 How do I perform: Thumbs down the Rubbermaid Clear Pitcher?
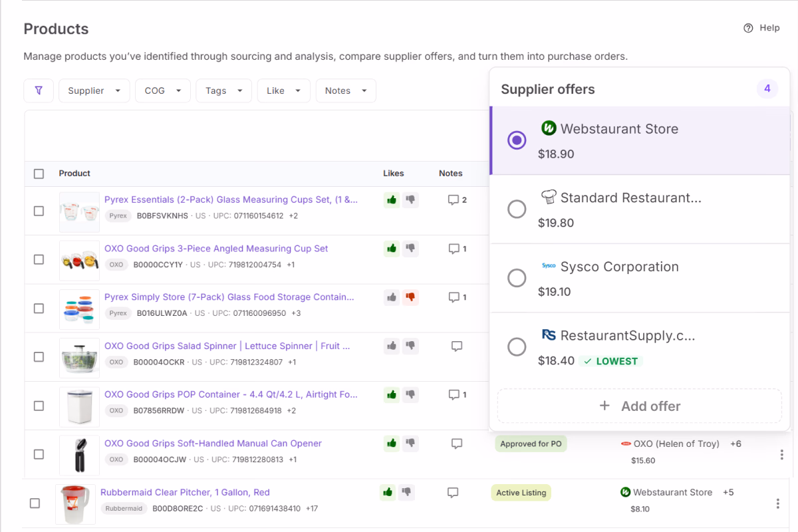pos(406,492)
